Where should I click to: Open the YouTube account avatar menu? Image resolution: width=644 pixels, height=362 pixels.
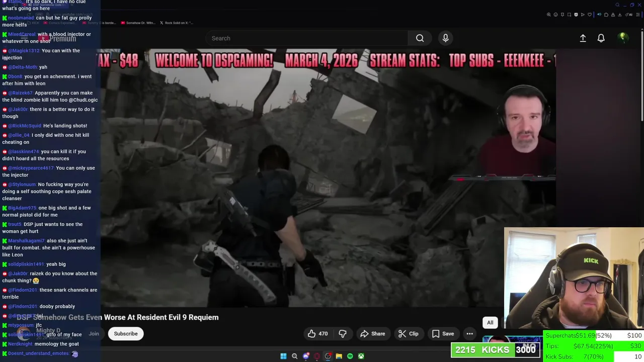click(623, 38)
